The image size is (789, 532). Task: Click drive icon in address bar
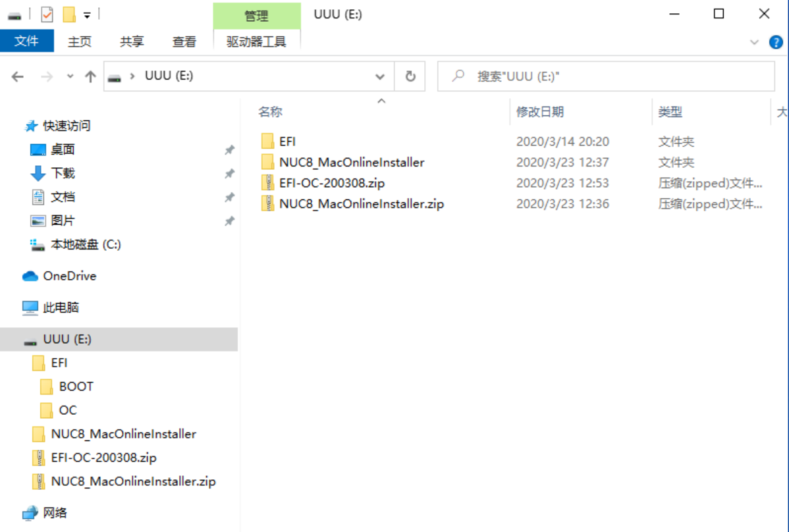click(x=115, y=77)
